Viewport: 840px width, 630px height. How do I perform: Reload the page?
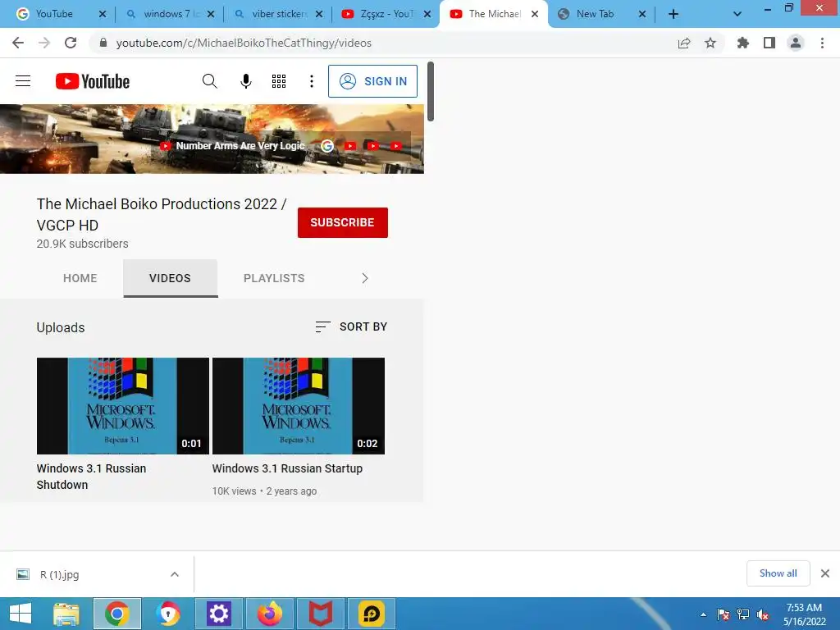point(71,43)
